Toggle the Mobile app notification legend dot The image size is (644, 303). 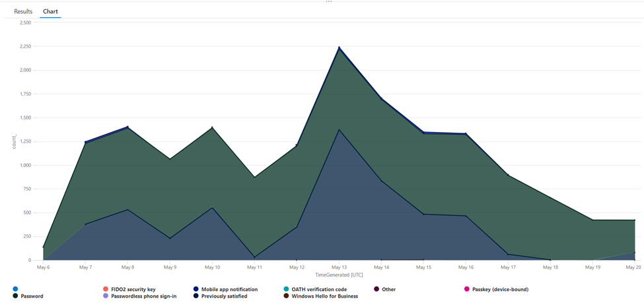coord(196,289)
